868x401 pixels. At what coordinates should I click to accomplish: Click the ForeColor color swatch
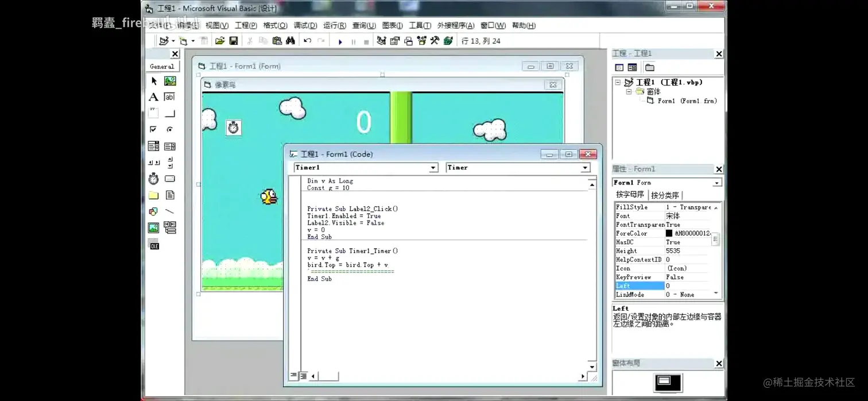[x=669, y=234]
